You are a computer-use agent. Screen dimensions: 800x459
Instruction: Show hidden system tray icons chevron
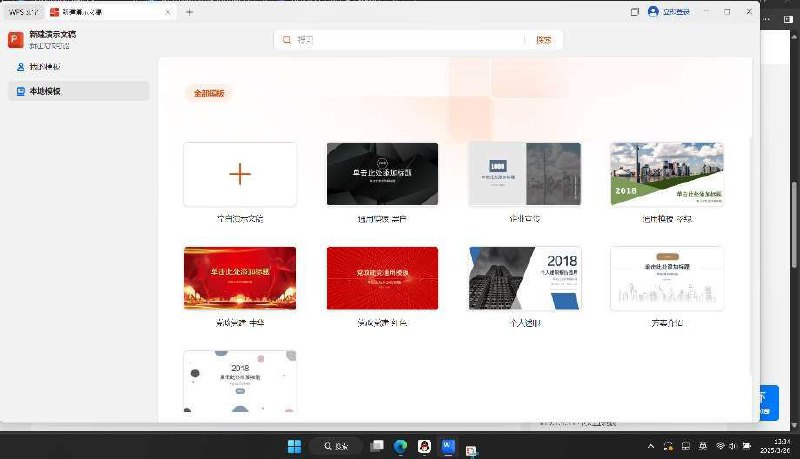point(652,446)
